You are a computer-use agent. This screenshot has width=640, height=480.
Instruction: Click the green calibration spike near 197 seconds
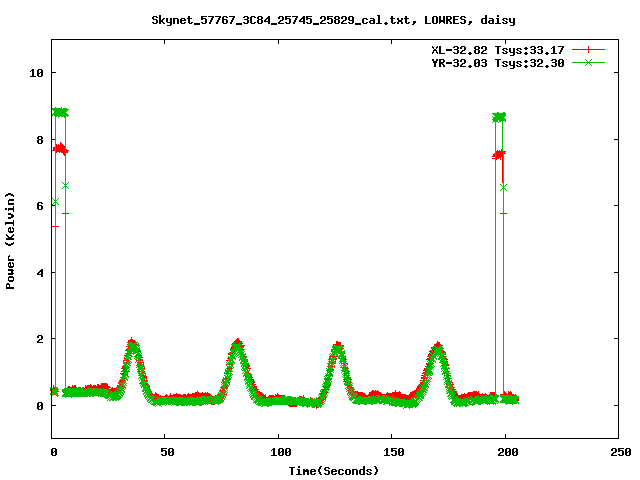(x=499, y=118)
